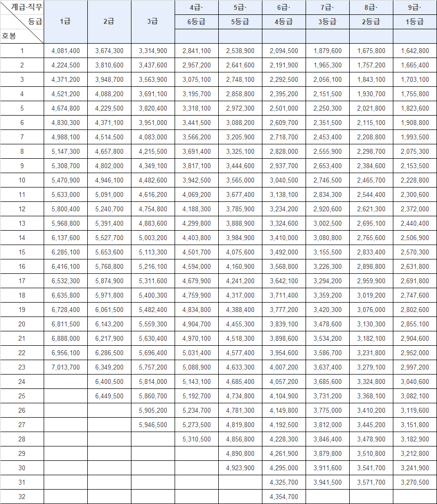This screenshot has width=437, height=504.
Task: Click the value 2,153,500
Action: pyautogui.click(x=415, y=166)
